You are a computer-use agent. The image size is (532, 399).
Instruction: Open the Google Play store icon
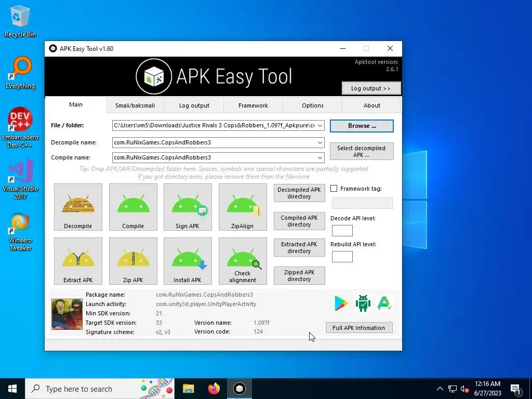click(x=341, y=303)
